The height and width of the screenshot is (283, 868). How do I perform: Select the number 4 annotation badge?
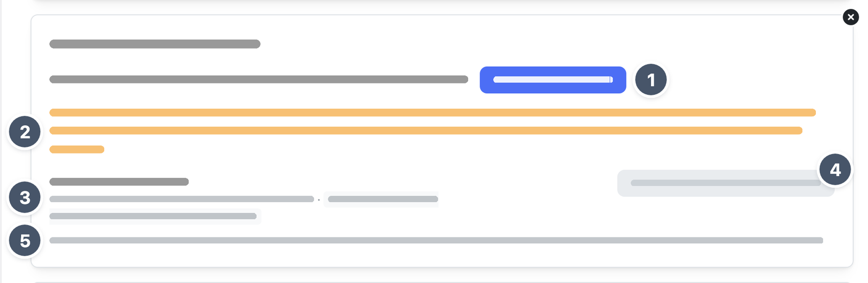click(835, 169)
